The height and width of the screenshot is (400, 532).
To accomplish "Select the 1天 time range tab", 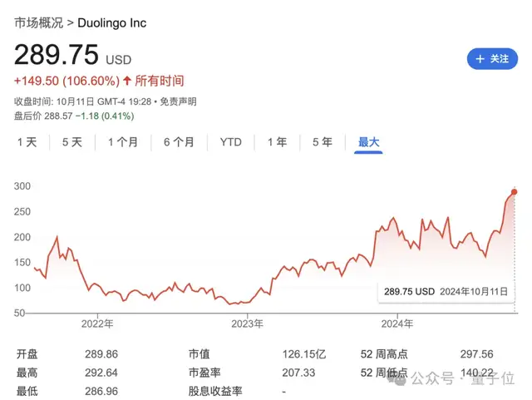I will click(x=27, y=142).
